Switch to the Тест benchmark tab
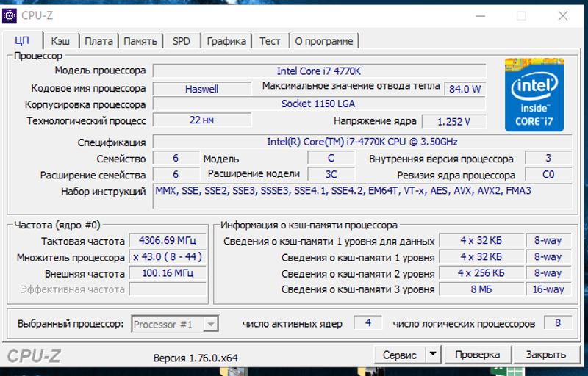Viewport: 588px width, 376px height. tap(270, 41)
